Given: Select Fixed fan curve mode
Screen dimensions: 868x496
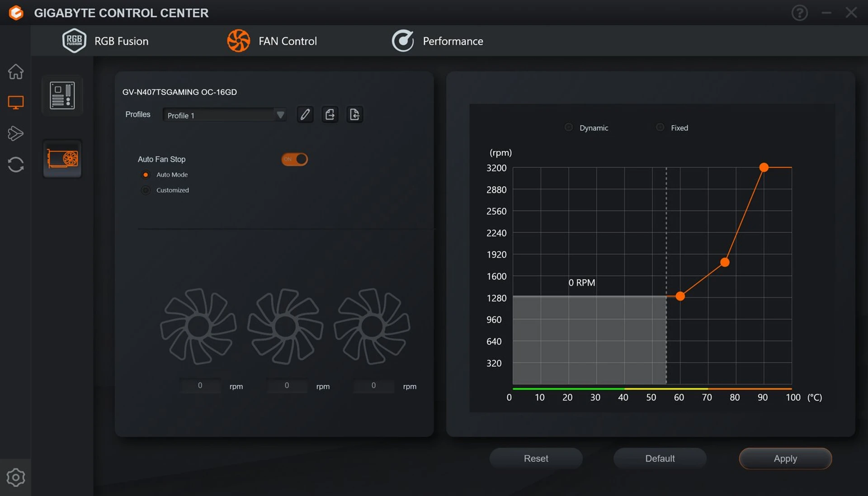Looking at the screenshot, I should [660, 128].
